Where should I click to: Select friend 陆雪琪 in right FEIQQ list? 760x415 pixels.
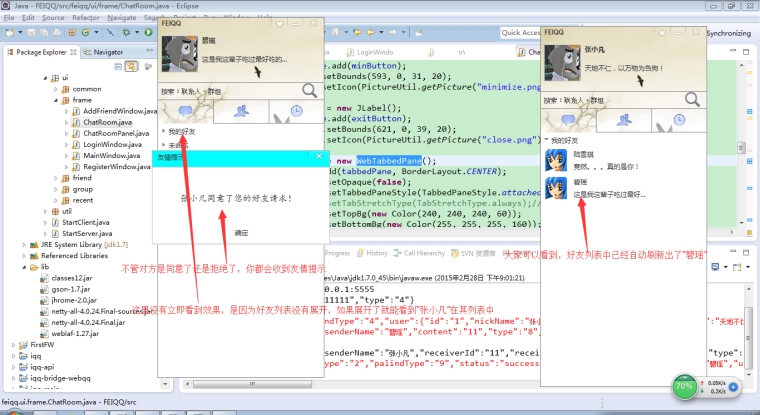623,160
